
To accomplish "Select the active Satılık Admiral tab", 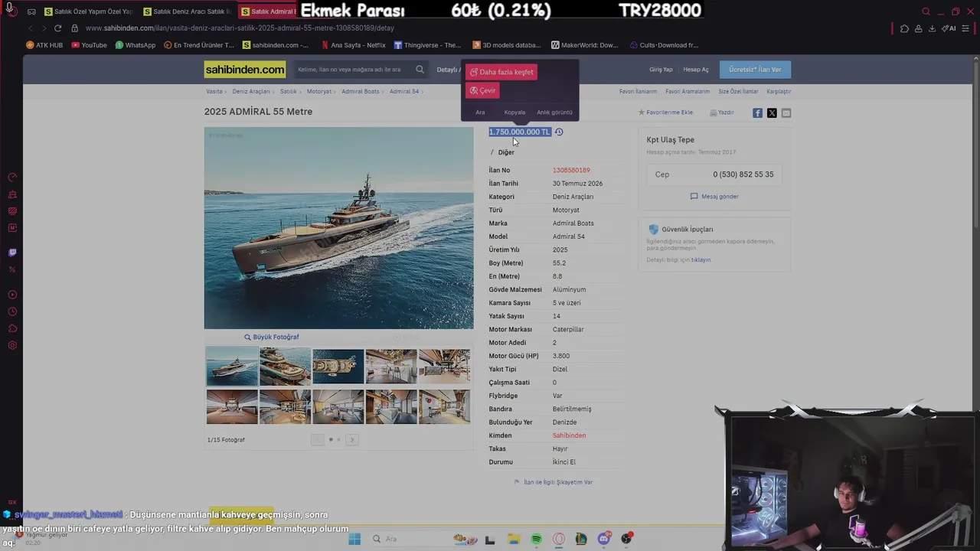I will 268,11.
